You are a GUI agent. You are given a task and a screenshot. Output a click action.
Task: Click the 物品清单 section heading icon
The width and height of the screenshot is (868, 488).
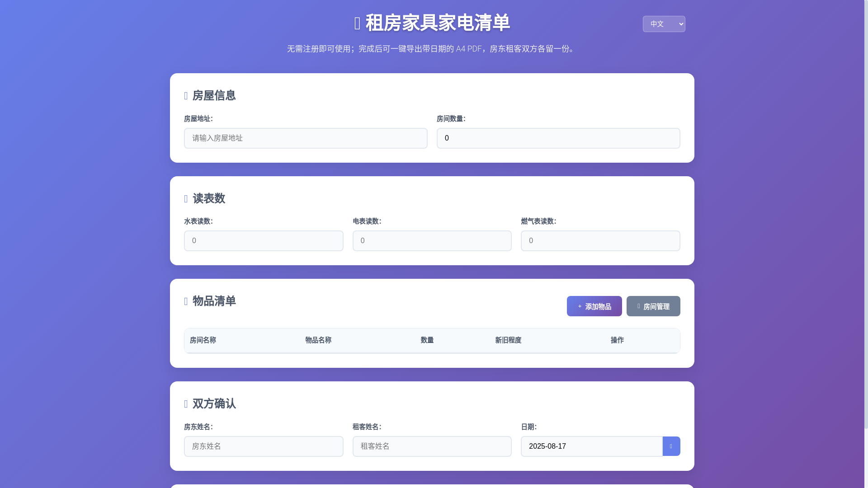186,301
